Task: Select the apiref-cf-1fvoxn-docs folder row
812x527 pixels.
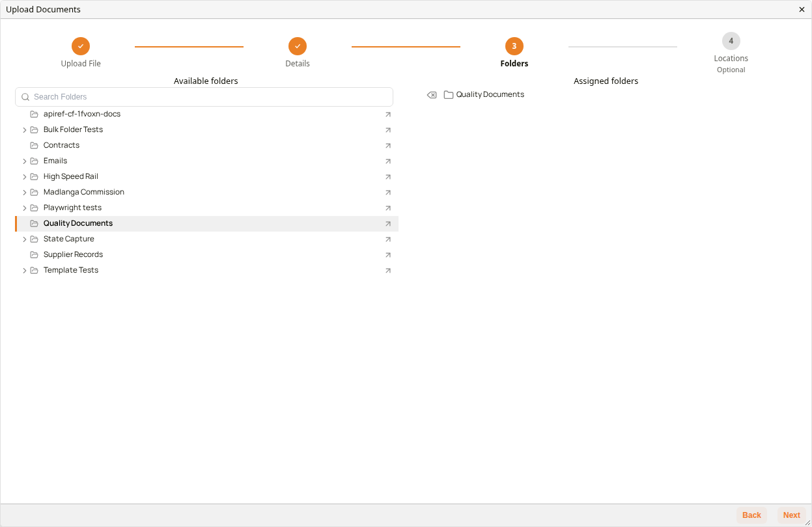Action: click(x=206, y=115)
